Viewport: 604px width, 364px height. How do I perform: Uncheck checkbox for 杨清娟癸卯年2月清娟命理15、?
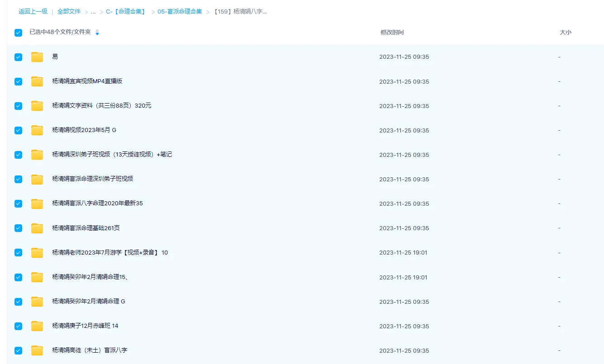point(18,277)
